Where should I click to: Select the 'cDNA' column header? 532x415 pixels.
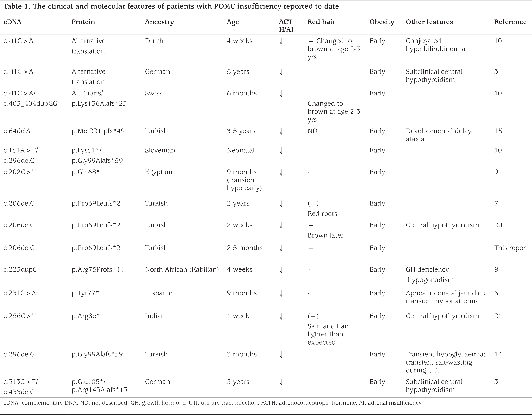[12, 22]
